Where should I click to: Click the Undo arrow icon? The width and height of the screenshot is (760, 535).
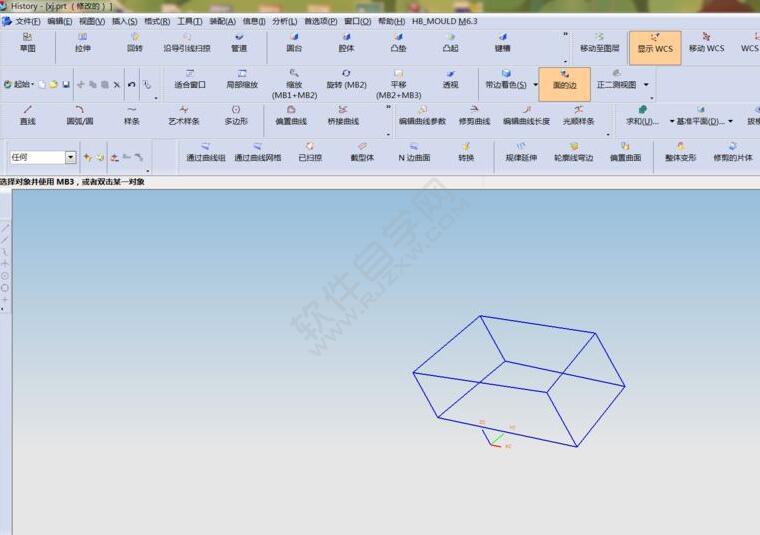tap(131, 84)
